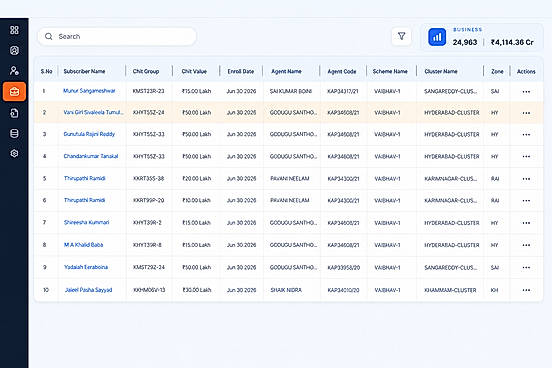
Task: Click agent code KAP34010/20
Action: 343,290
